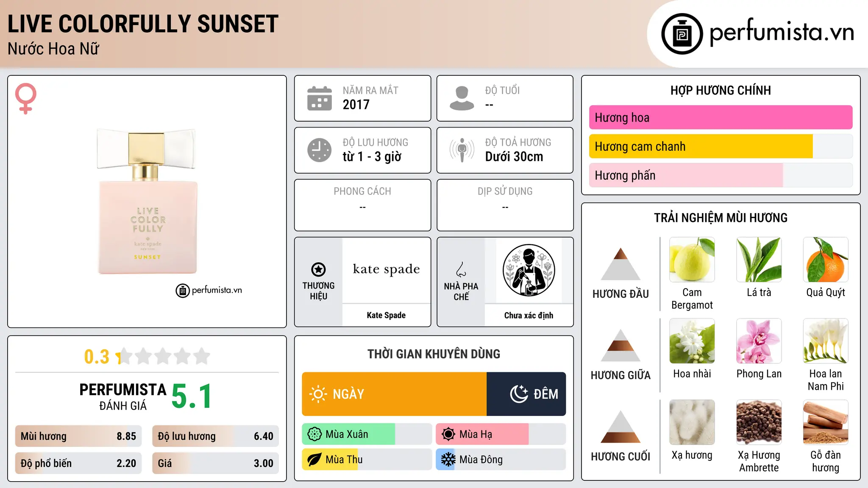Click the sun icon next to Ngày
Screen dimensions: 868x488
pyautogui.click(x=318, y=394)
